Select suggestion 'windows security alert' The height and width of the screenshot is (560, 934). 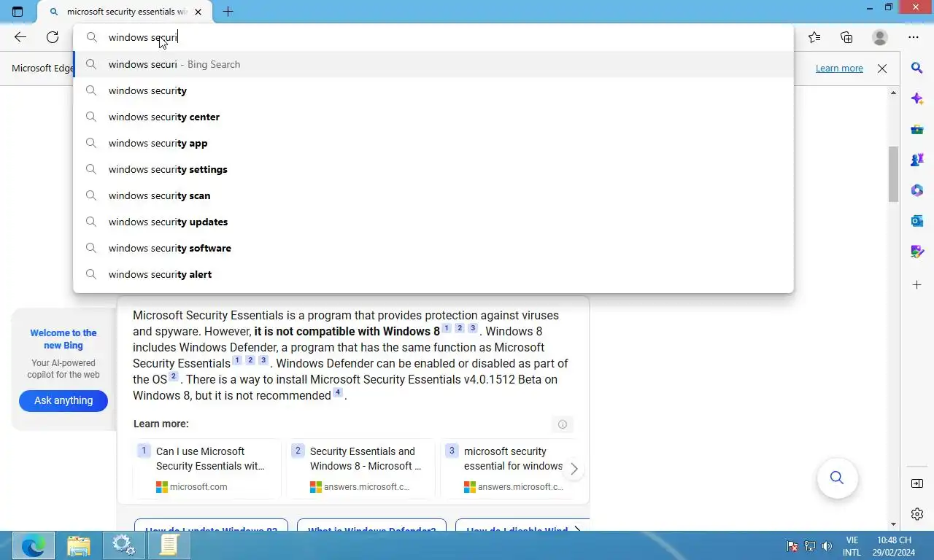click(433, 274)
